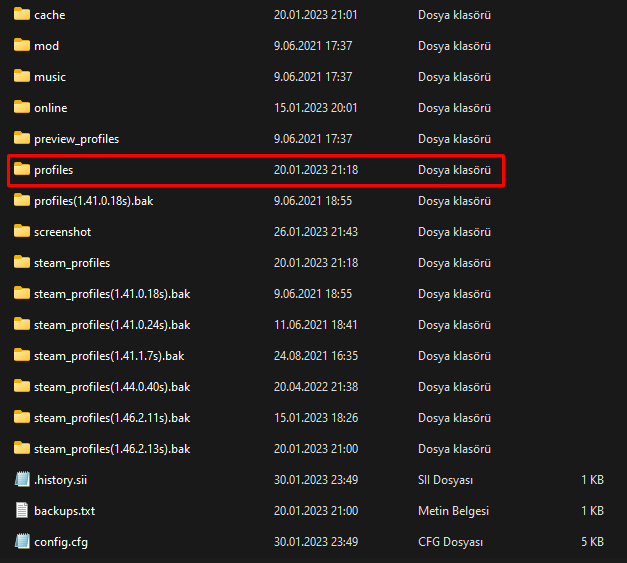The image size is (627, 563).
Task: Click the backups.txt document icon
Action: (22, 510)
